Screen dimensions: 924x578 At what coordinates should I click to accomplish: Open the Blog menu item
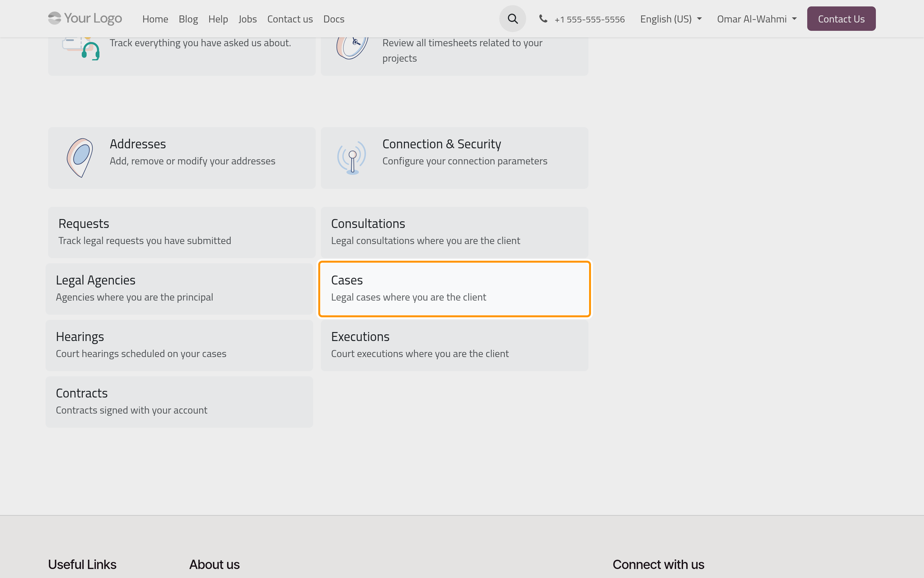pos(188,19)
